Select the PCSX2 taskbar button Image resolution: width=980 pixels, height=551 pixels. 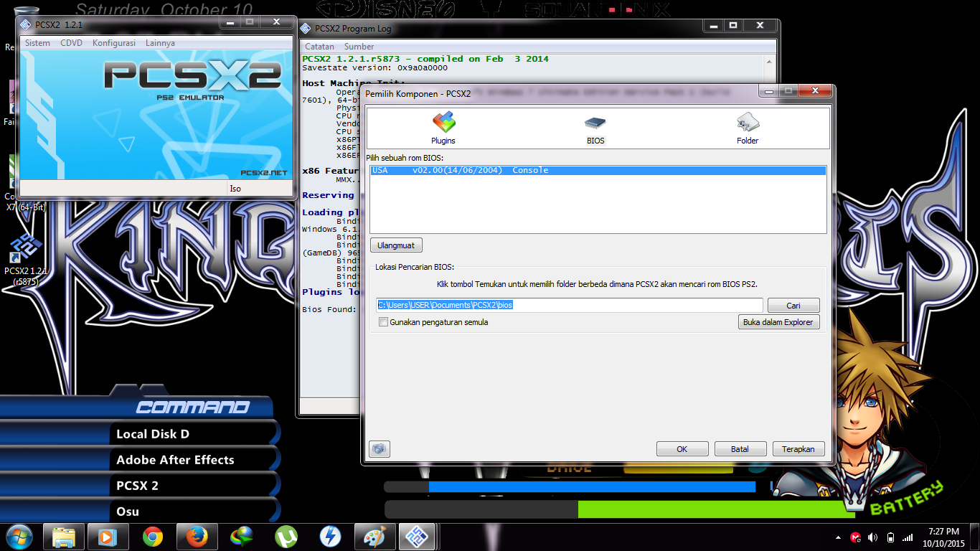click(417, 537)
